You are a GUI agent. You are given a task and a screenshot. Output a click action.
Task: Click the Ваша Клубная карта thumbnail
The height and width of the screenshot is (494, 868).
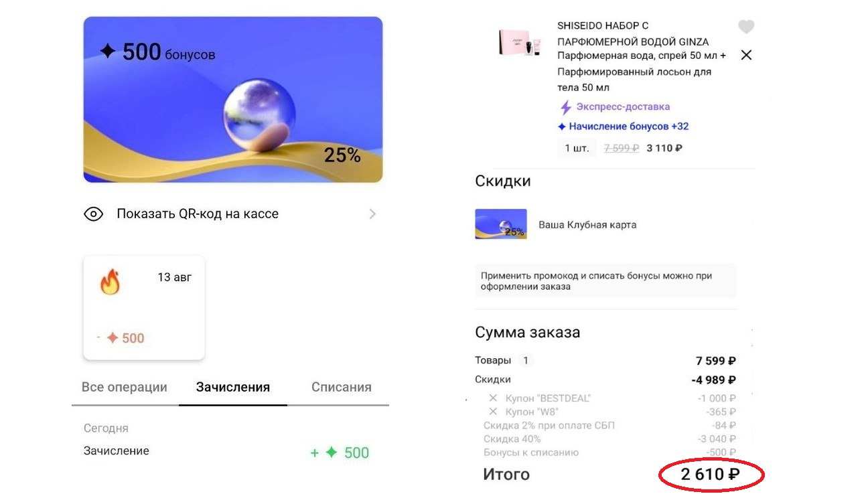[x=501, y=224]
